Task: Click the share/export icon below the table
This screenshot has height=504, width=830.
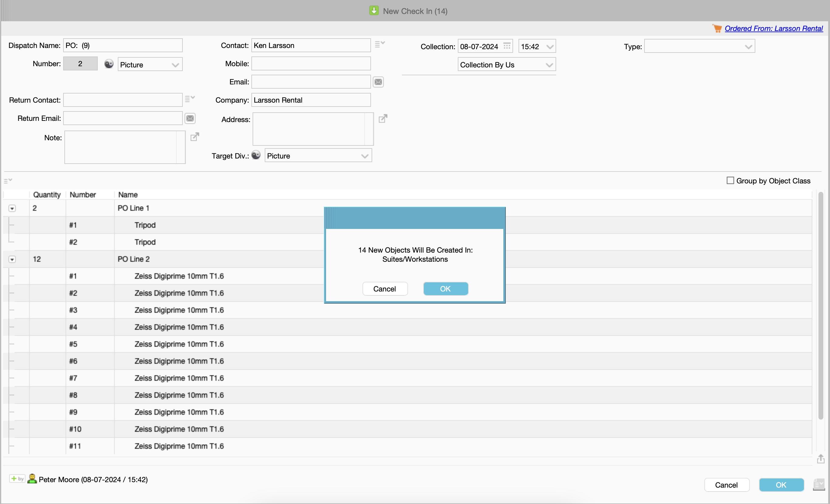Action: [821, 459]
